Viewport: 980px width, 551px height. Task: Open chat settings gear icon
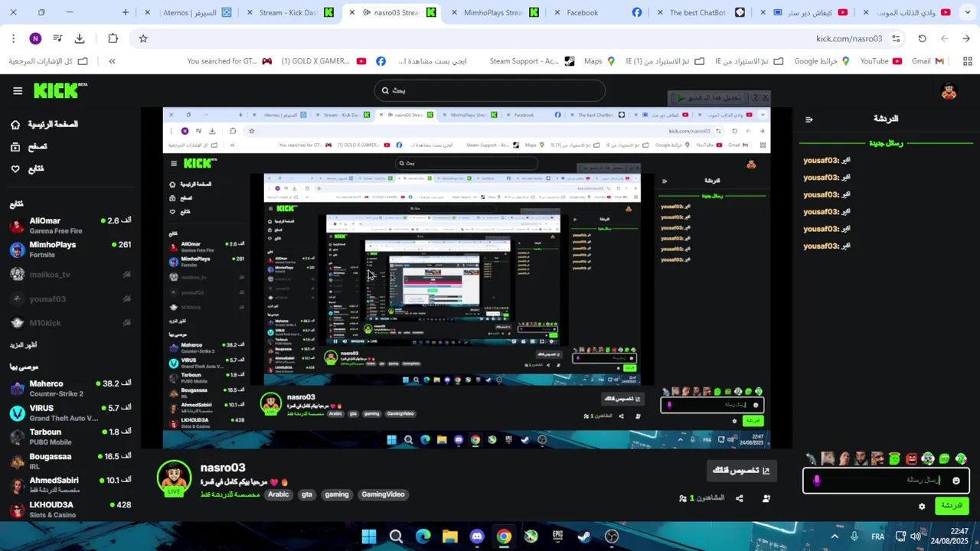pos(922,507)
